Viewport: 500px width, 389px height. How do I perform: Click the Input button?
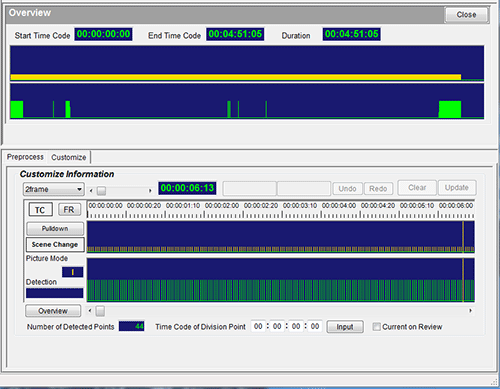(x=345, y=327)
